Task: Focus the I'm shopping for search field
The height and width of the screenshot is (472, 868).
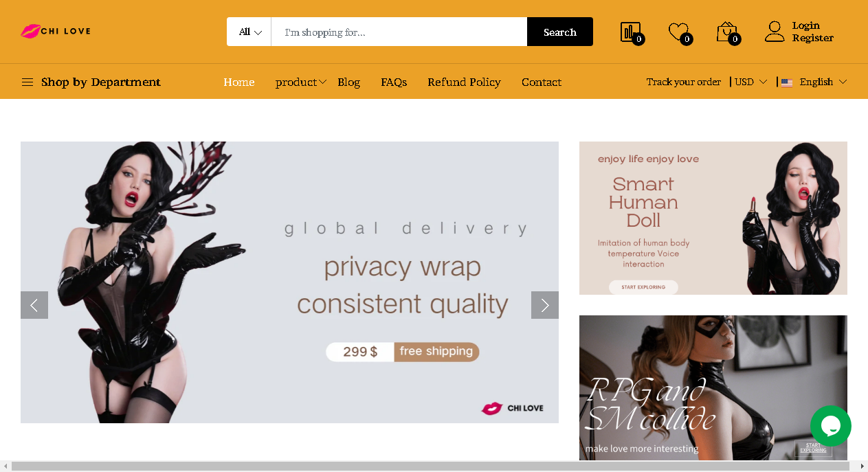Action: [399, 32]
